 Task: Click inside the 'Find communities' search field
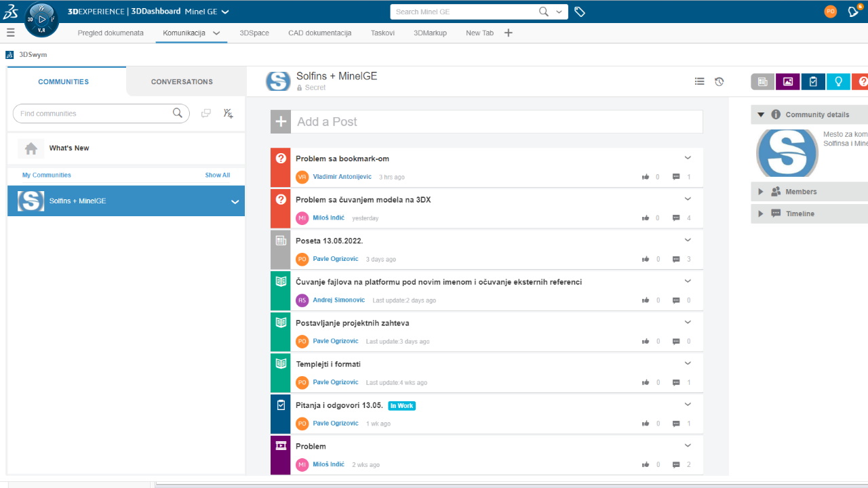[95, 113]
